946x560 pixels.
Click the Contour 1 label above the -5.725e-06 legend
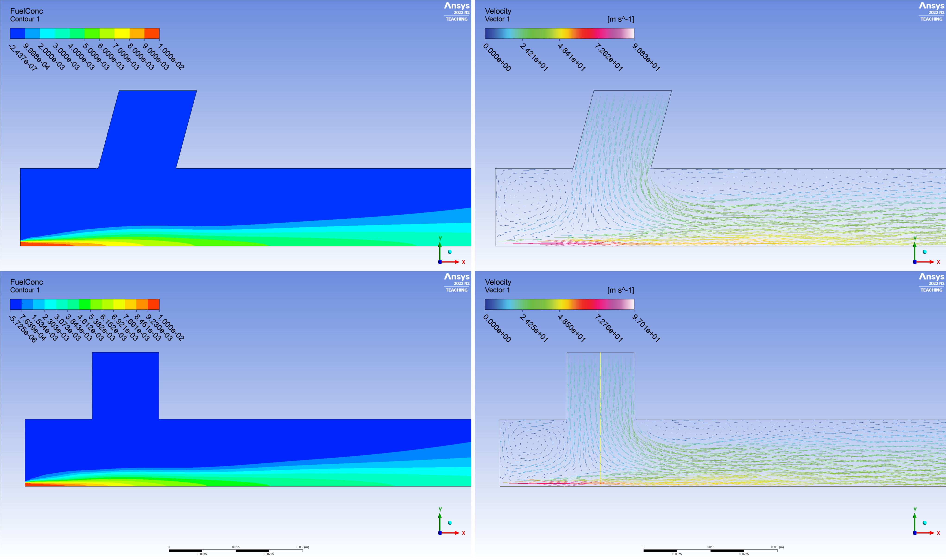tap(25, 290)
